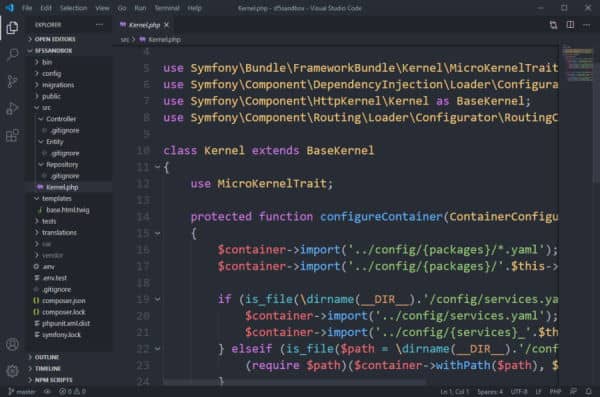Collapse the Entity folder

pyautogui.click(x=69, y=142)
